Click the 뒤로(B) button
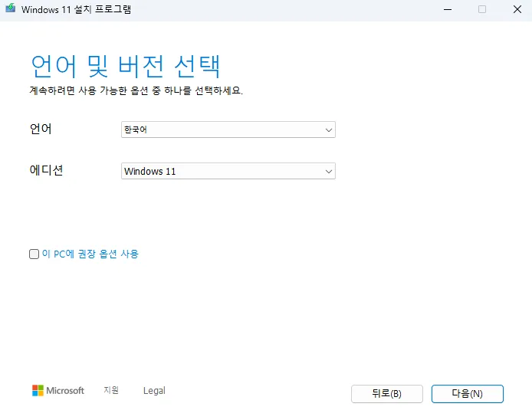 (387, 393)
